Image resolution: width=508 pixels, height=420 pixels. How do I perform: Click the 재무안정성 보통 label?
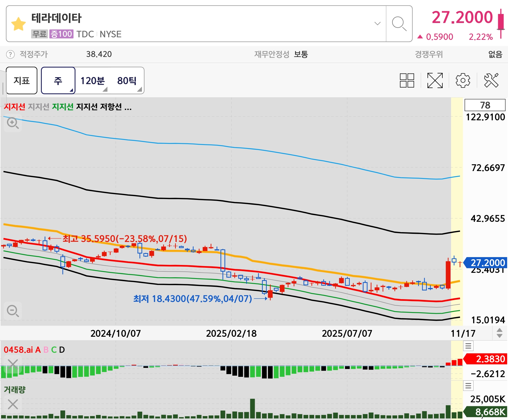click(x=281, y=54)
